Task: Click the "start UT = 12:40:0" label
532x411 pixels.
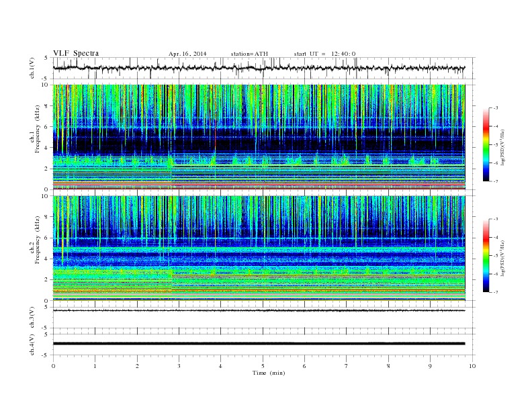Action: 324,54
